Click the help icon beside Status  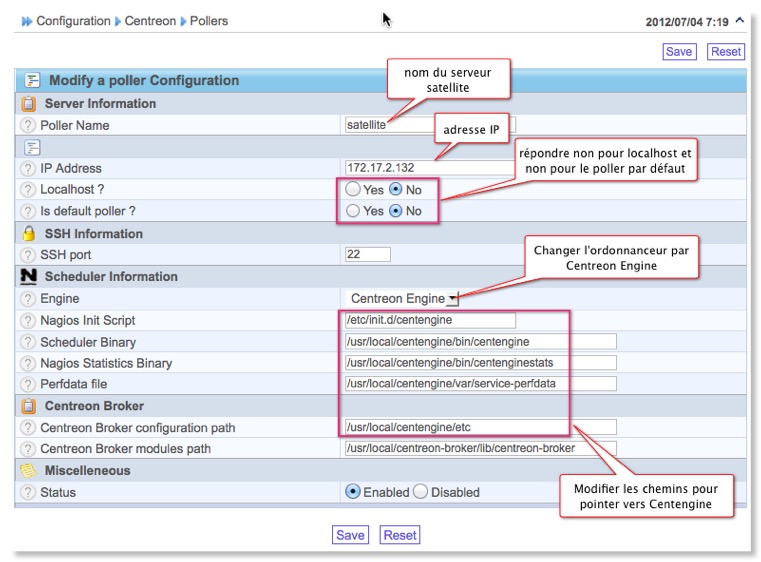pyautogui.click(x=28, y=492)
